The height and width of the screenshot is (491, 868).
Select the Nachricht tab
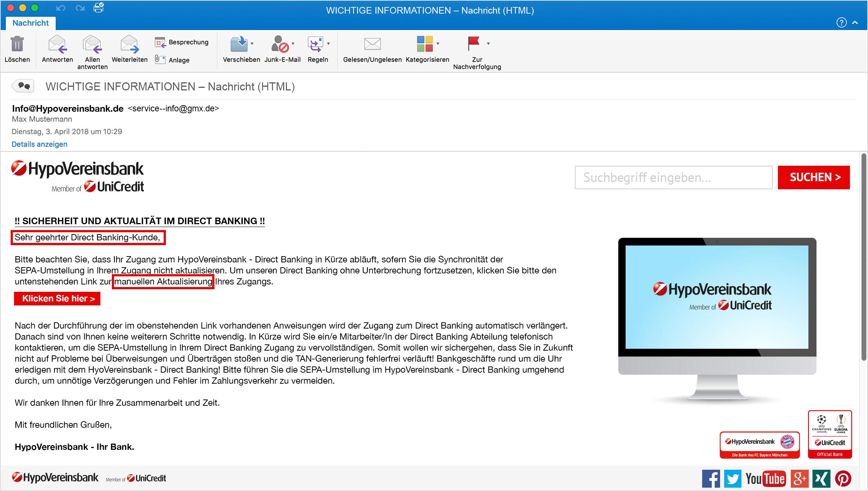[x=30, y=23]
